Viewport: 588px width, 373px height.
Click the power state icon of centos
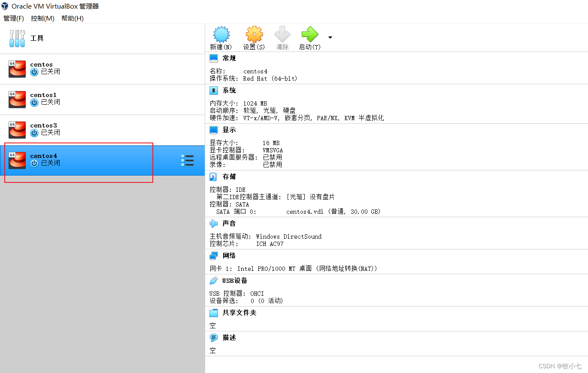34,72
